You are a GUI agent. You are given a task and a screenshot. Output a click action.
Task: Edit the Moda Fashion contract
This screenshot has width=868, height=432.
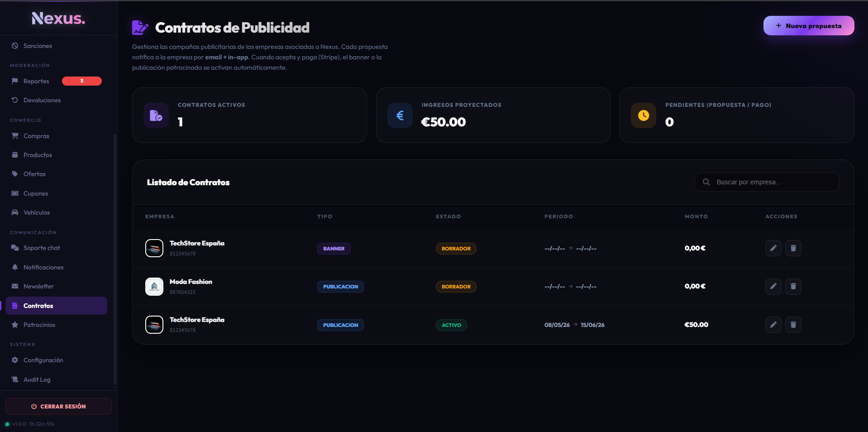773,286
